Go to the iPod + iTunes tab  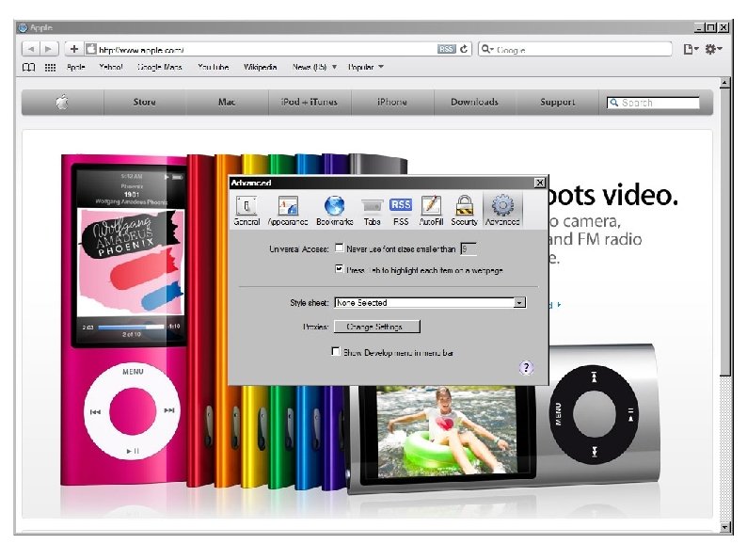(x=310, y=102)
